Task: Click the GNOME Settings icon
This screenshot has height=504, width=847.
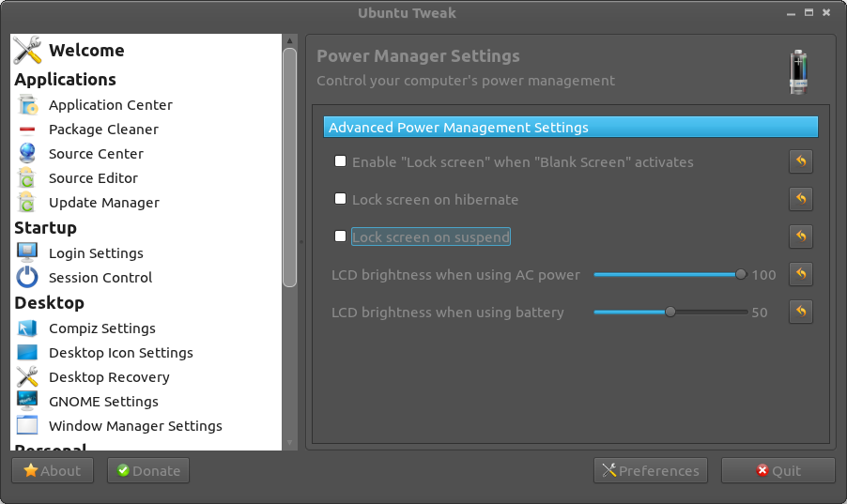Action: pos(27,401)
